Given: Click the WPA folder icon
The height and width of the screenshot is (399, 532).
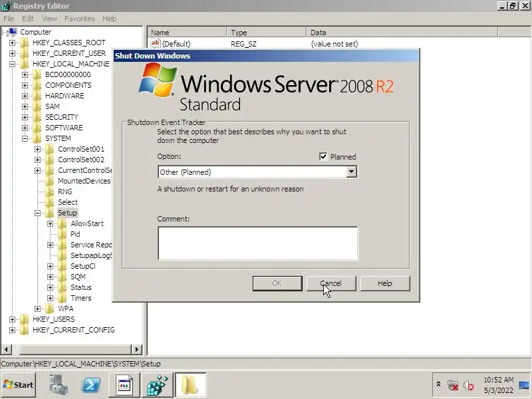Looking at the screenshot, I should (49, 309).
